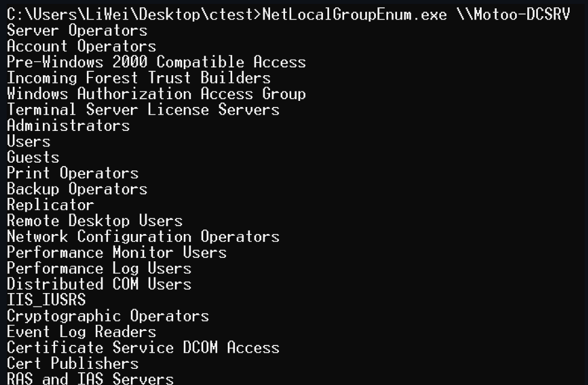Select Pre-Windows 2000 Compatible Access line

click(156, 62)
